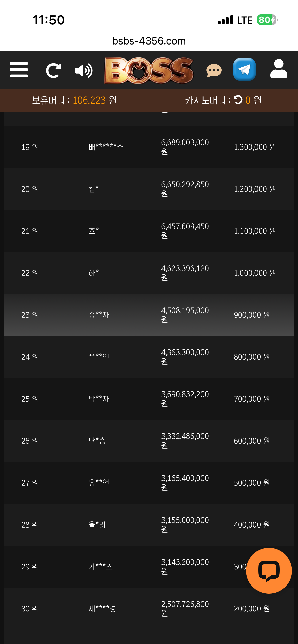Open the chat bubble messages icon

coord(214,70)
